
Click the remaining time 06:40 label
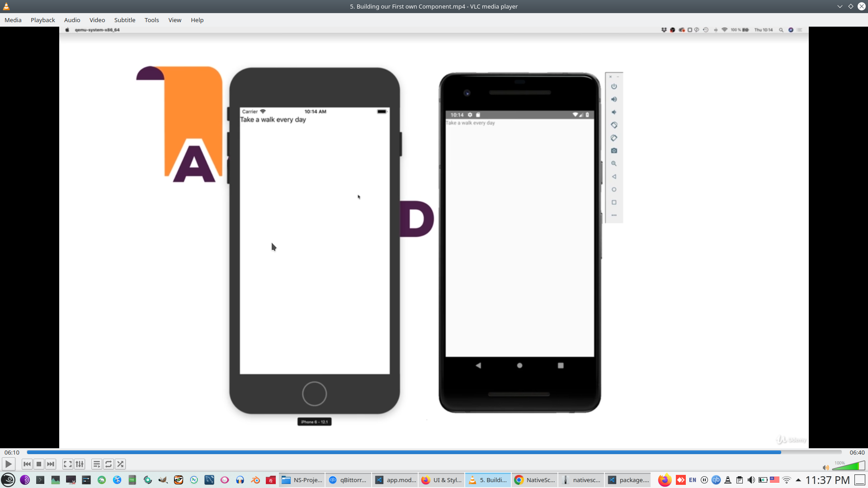pos(857,452)
